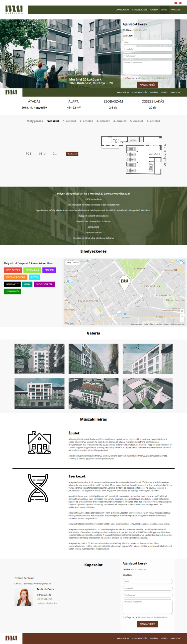Open GALÉRIA in the top header menu
This screenshot has height=644, width=187.
154,10
